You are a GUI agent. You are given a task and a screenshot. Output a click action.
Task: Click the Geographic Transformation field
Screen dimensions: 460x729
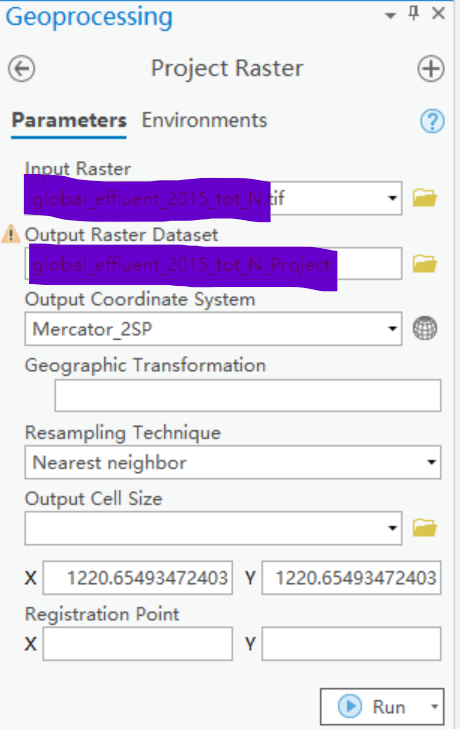pos(248,395)
